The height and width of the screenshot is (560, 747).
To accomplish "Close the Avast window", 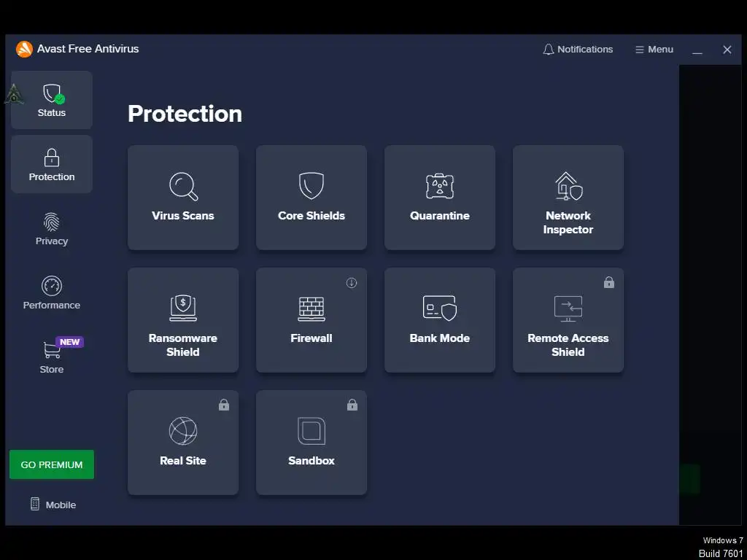I will coord(727,50).
